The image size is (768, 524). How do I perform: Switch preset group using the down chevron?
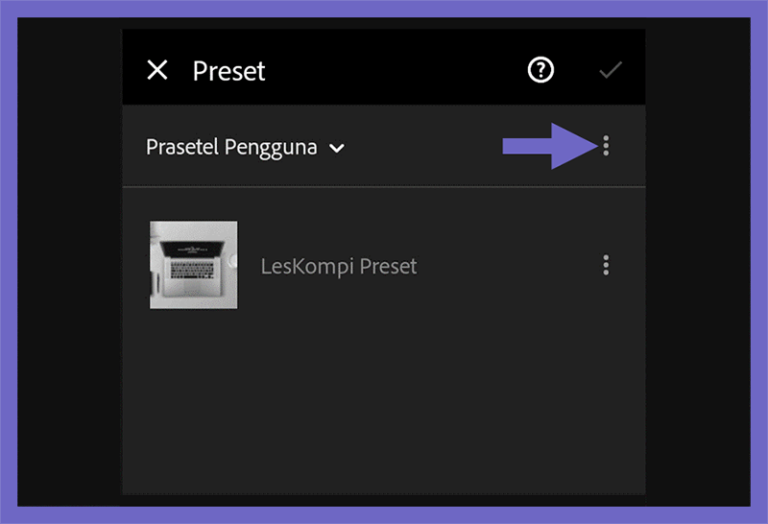click(337, 148)
